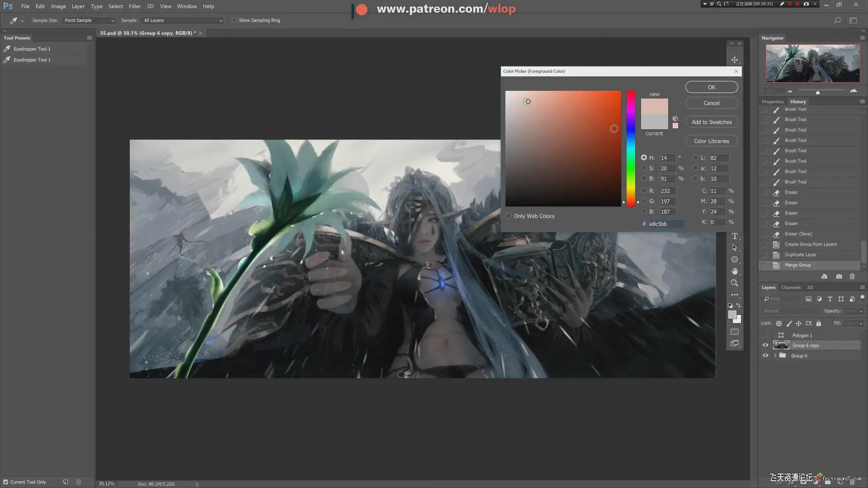Open the Sample All Layers dropdown
Screen dimensions: 868x488
click(183, 20)
